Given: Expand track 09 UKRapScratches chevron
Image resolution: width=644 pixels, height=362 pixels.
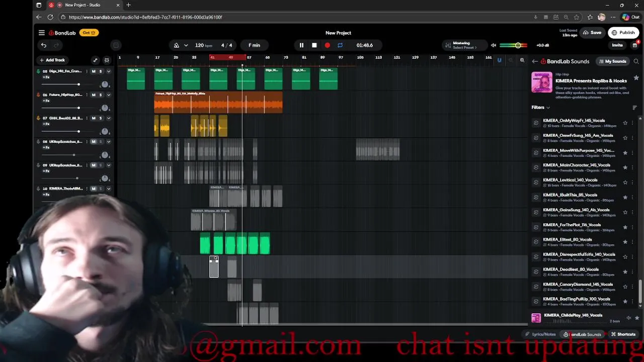Looking at the screenshot, I should 108,165.
